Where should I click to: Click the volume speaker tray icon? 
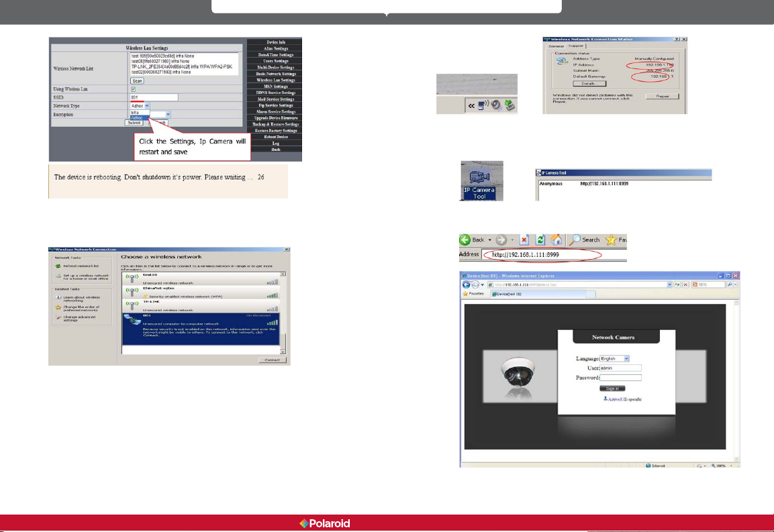(497, 105)
